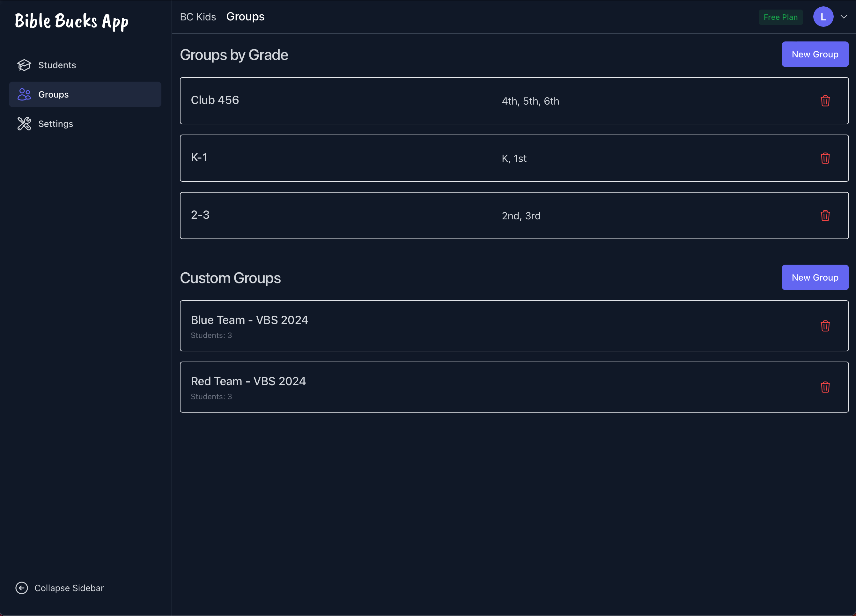This screenshot has width=856, height=616.
Task: Click the Students graduation cap icon
Action: pos(24,65)
